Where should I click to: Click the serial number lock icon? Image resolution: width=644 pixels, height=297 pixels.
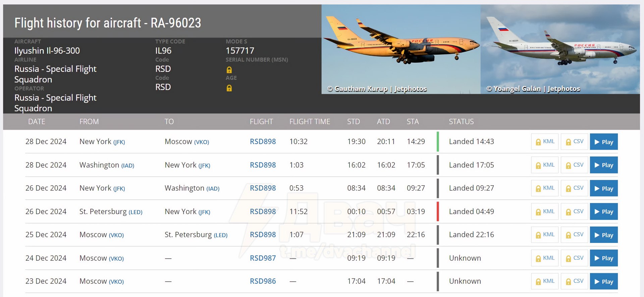click(229, 70)
